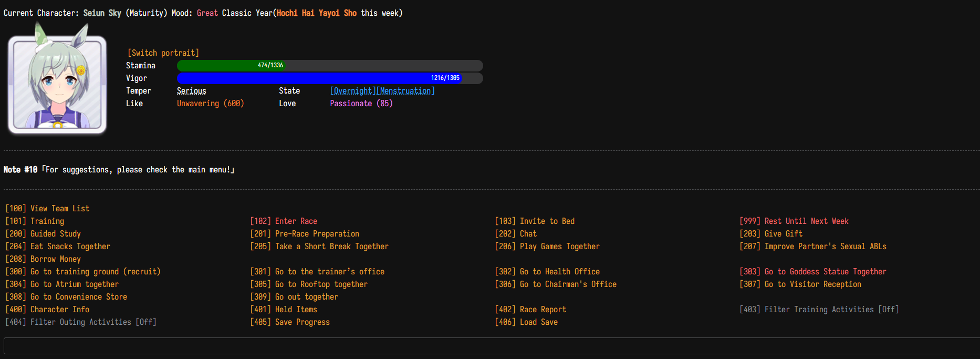The image size is (980, 359).
Task: Select Training option 101
Action: pyautogui.click(x=35, y=221)
